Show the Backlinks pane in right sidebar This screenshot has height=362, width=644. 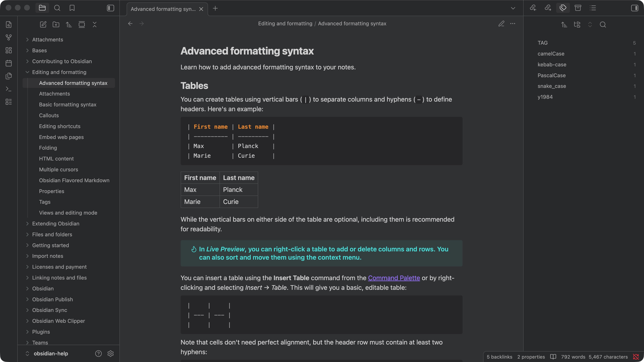tap(533, 8)
